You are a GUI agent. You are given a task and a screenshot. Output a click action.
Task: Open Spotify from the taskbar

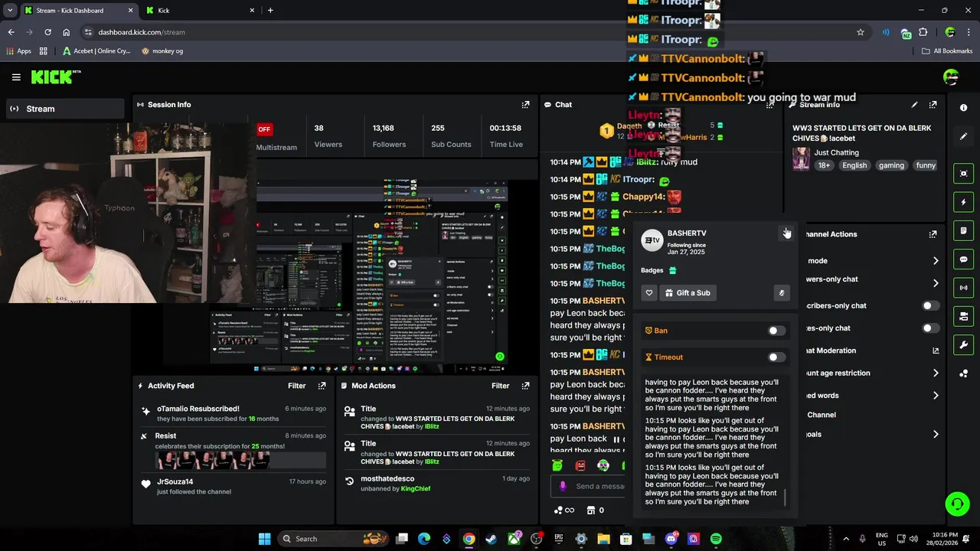(716, 539)
